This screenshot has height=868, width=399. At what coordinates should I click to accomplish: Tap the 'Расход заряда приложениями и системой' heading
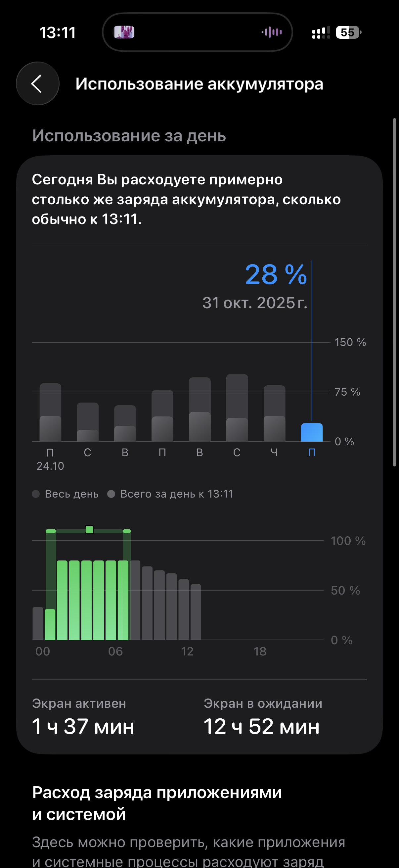click(x=157, y=803)
